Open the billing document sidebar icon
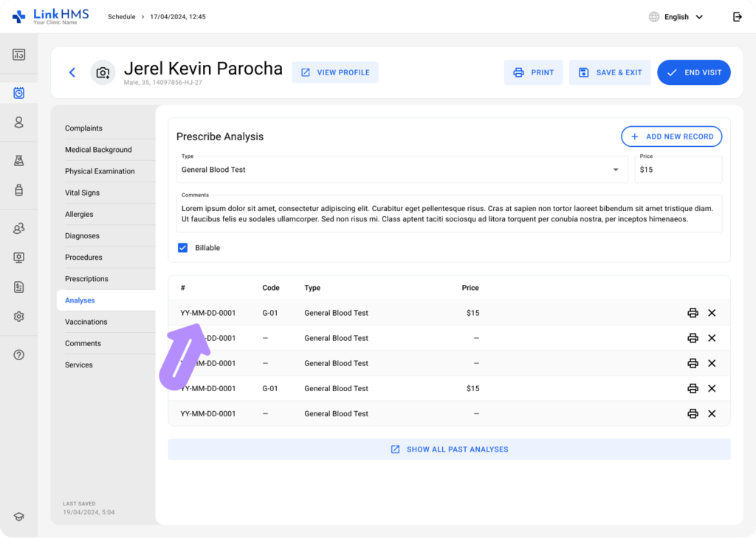756x538 pixels. 18,287
